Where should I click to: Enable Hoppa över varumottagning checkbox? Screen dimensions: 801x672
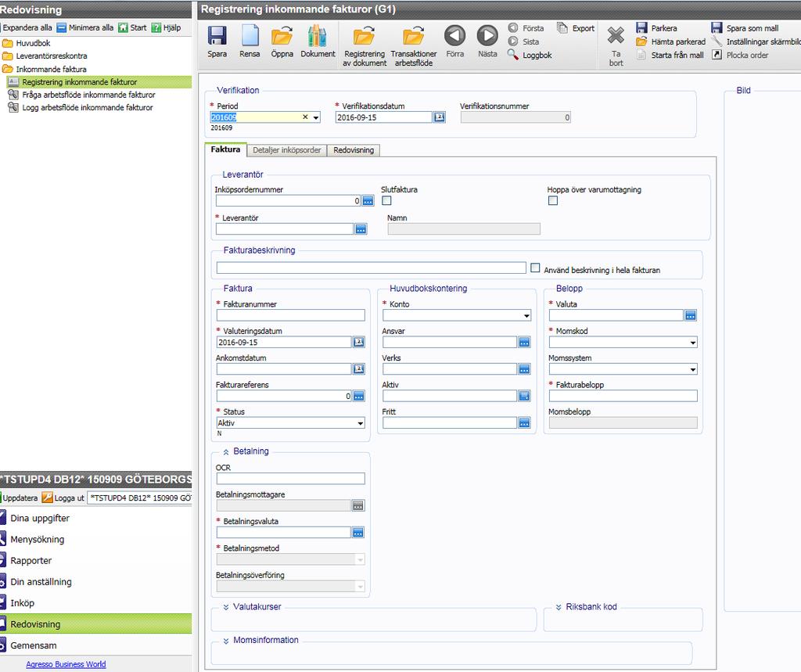(553, 201)
